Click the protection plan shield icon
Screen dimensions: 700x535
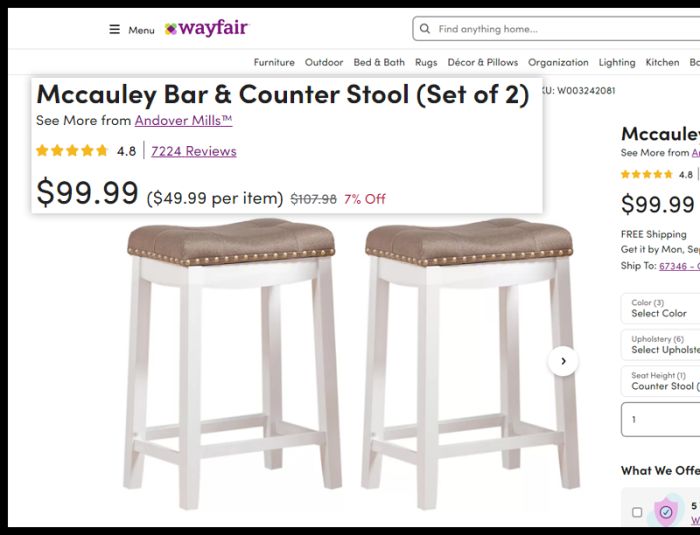665,512
